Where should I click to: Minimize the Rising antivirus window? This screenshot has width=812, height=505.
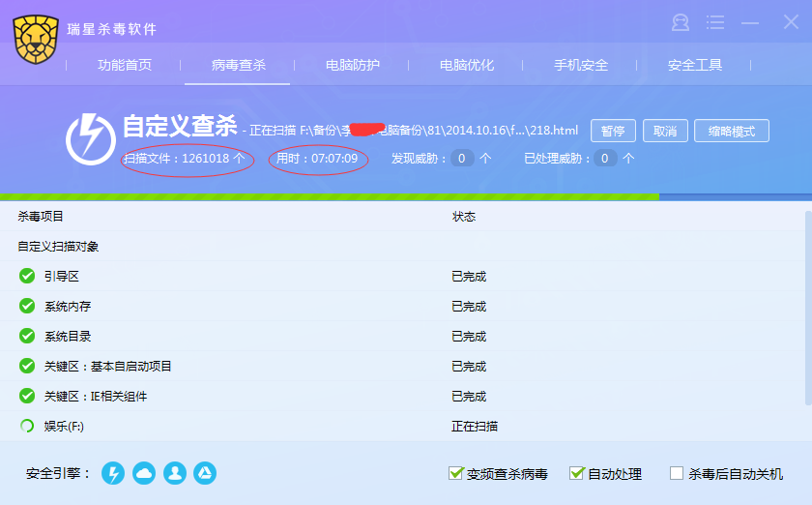pos(750,23)
